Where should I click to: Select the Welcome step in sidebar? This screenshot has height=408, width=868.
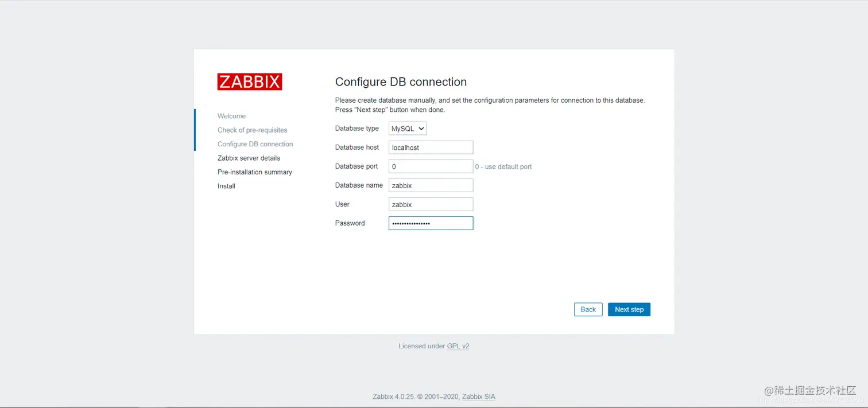(231, 116)
